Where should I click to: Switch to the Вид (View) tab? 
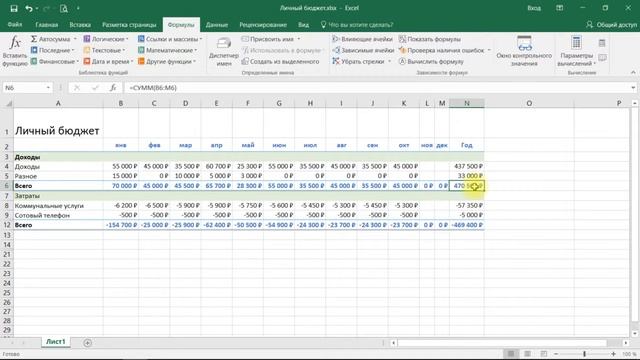pos(303,24)
